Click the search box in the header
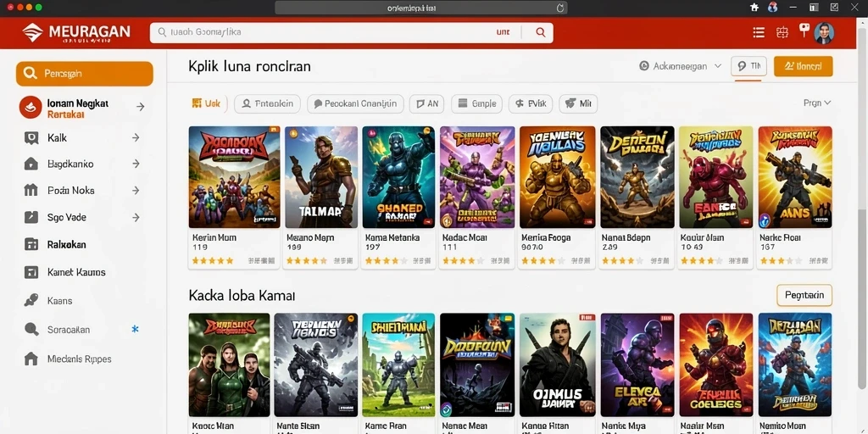 click(x=351, y=33)
